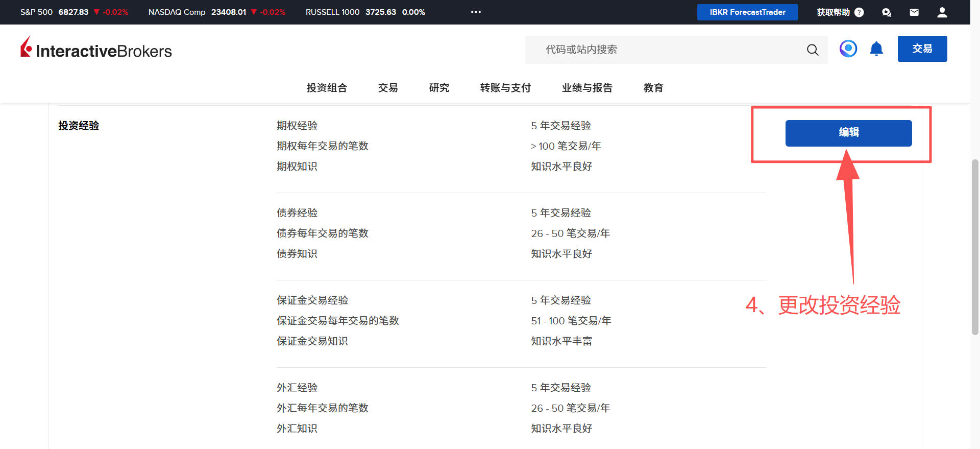Open the 转账与支付 menu
Screen dimensions: 980x449
pyautogui.click(x=505, y=88)
